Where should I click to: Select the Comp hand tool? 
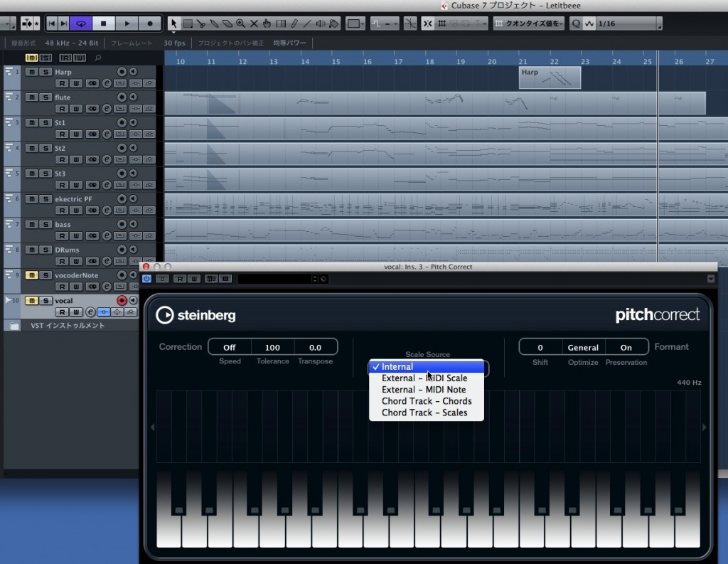point(267,23)
